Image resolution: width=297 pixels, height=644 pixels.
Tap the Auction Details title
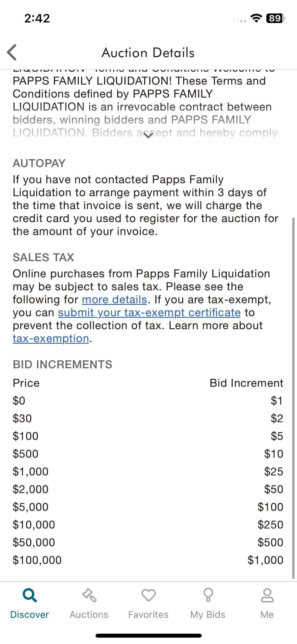[x=148, y=53]
